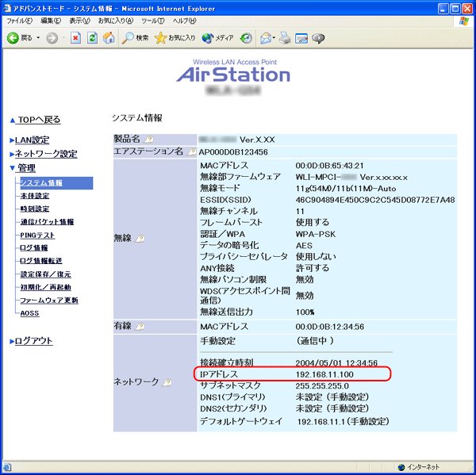This screenshot has height=475, width=476.
Task: Click IP address value 192.168.11.100
Action: pos(324,374)
